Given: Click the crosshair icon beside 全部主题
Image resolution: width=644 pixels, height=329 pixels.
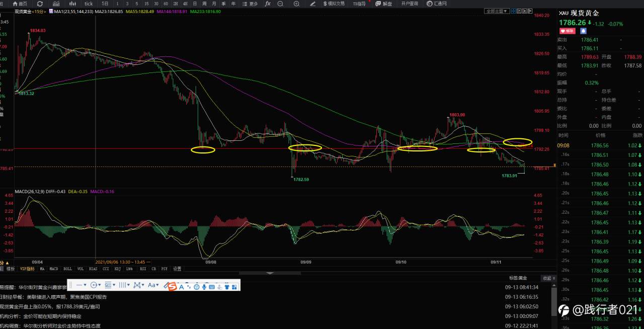Looking at the screenshot, I should coord(513,11).
